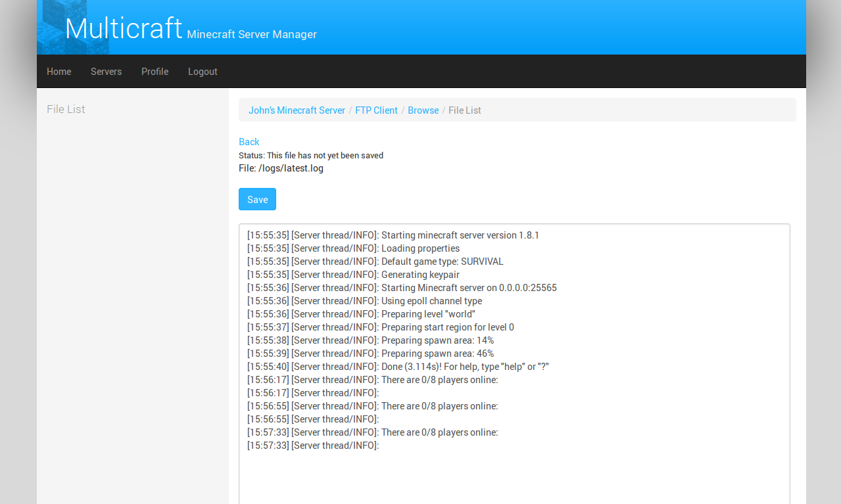This screenshot has width=841, height=504.
Task: Click the Back link
Action: click(x=249, y=142)
